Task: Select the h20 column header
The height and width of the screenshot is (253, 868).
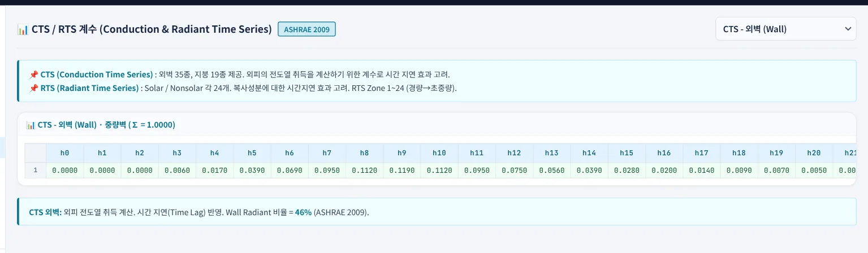Action: 814,152
